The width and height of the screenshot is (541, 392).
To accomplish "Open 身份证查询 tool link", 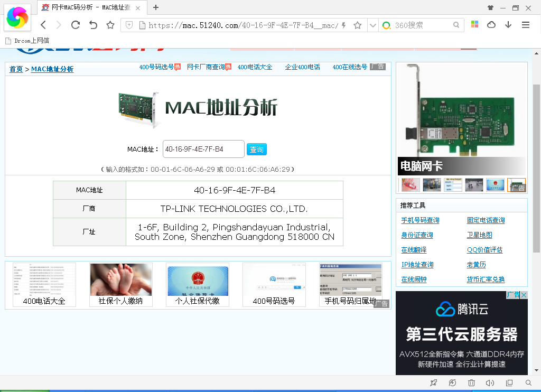I will point(417,235).
